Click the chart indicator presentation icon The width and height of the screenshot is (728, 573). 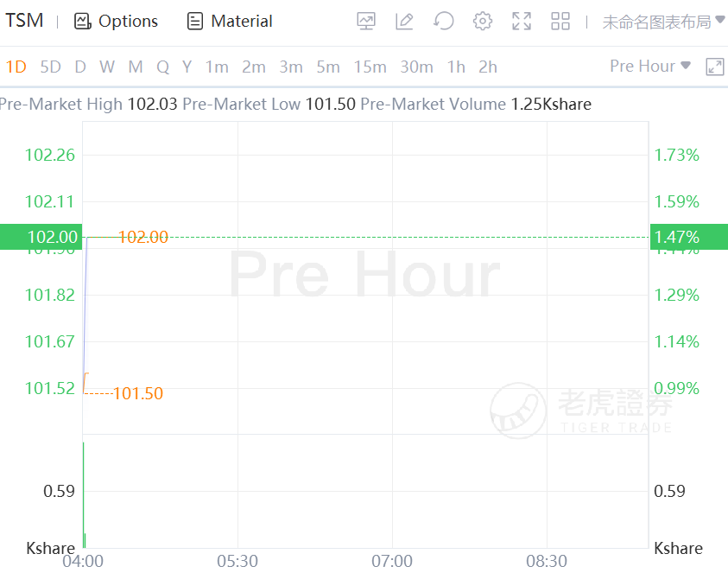tap(366, 22)
